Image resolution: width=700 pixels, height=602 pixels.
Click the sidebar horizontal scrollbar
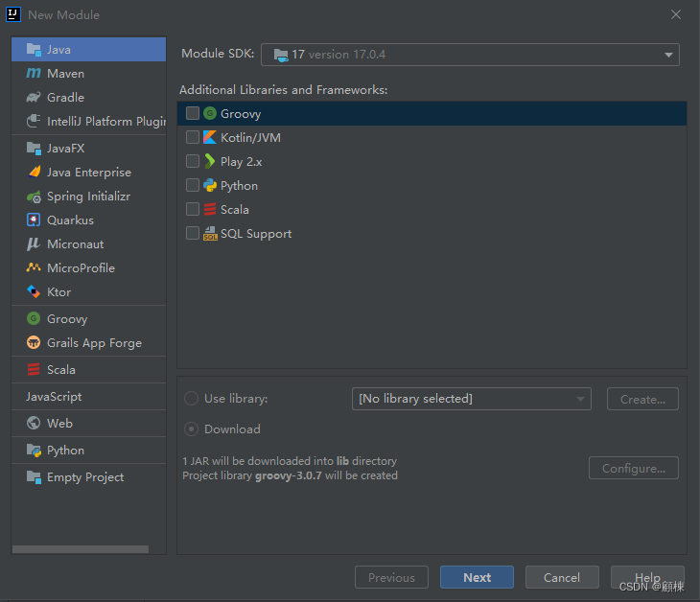pos(81,549)
